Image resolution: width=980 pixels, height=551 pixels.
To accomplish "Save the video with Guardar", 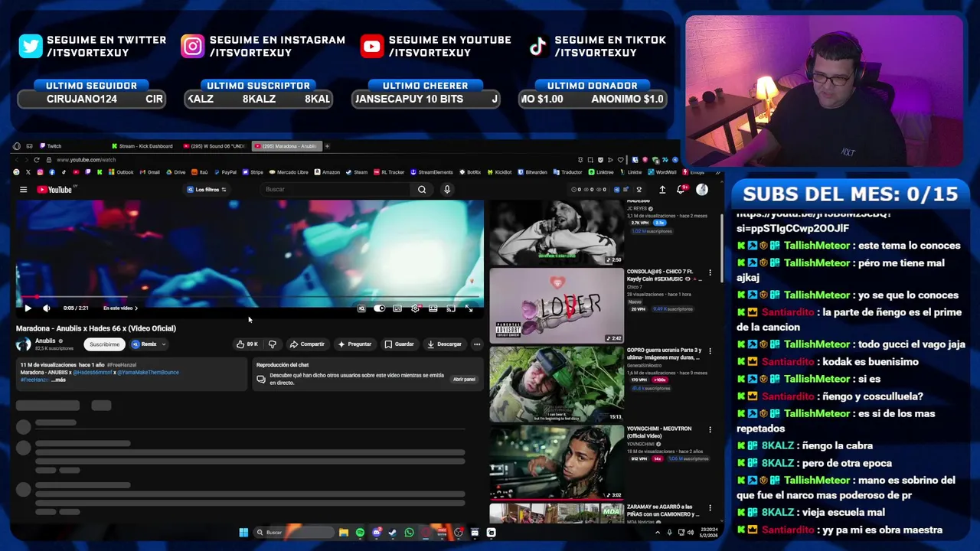I will tap(400, 344).
